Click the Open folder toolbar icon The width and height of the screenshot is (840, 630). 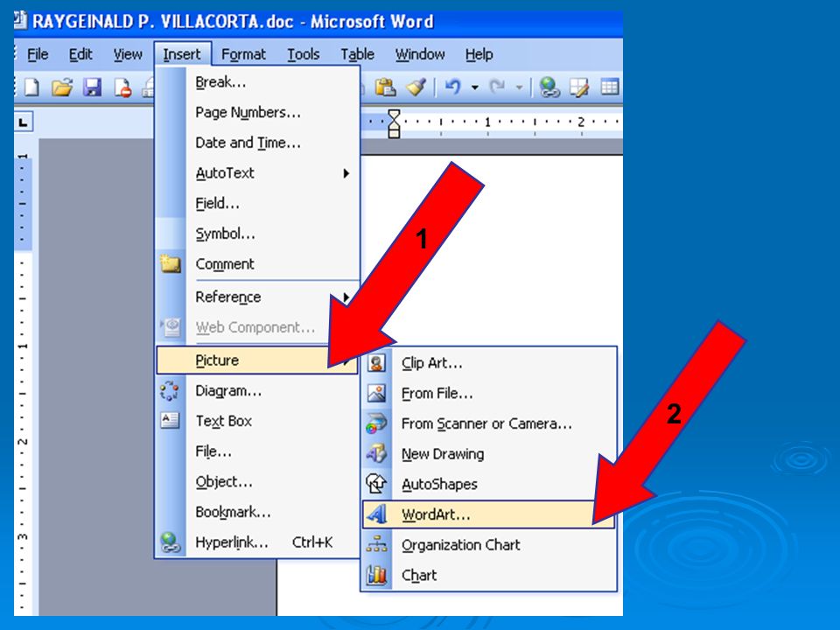[62, 87]
